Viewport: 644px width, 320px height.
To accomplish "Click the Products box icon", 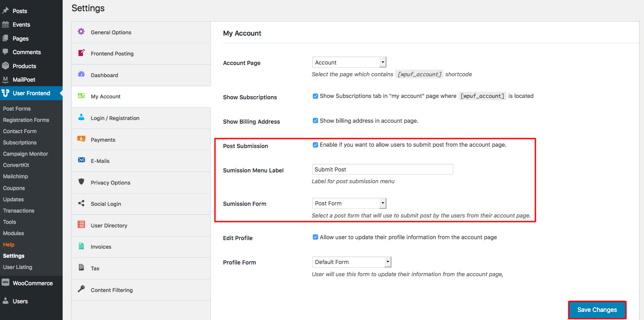I will click(x=5, y=66).
